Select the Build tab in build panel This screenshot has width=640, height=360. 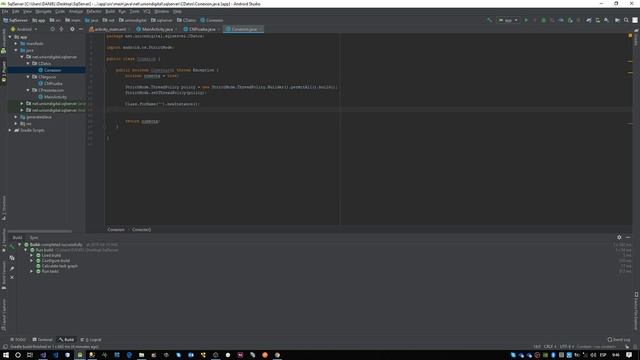(18, 238)
